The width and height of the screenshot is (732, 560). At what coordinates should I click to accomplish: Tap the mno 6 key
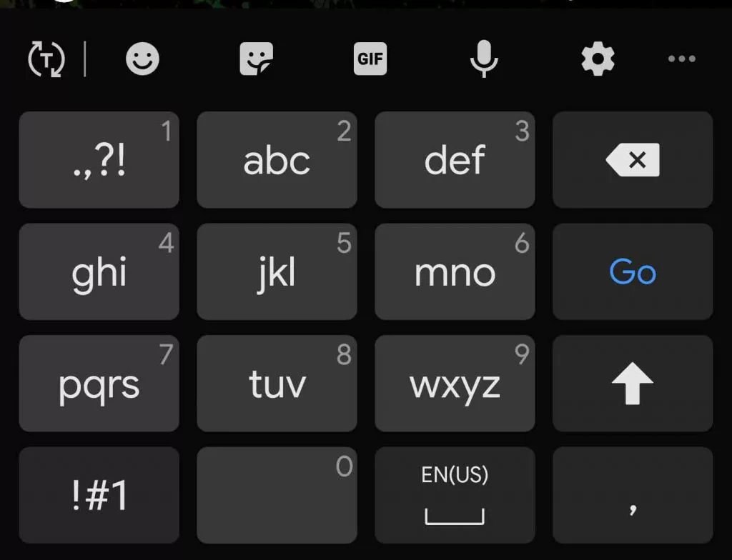[x=455, y=271]
